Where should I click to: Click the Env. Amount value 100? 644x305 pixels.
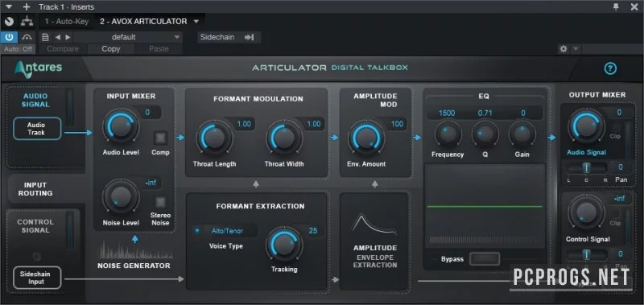[x=397, y=124]
